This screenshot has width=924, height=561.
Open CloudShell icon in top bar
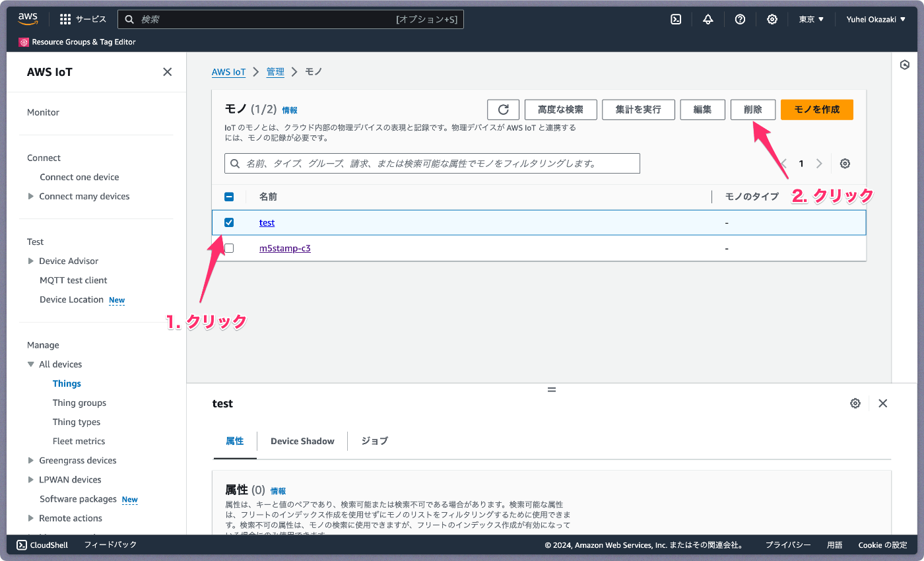(676, 19)
